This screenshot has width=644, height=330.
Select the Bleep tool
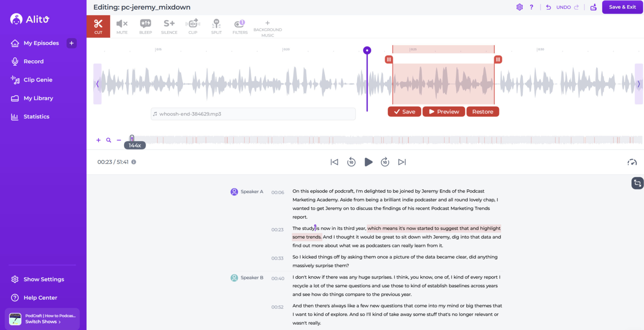pyautogui.click(x=145, y=26)
